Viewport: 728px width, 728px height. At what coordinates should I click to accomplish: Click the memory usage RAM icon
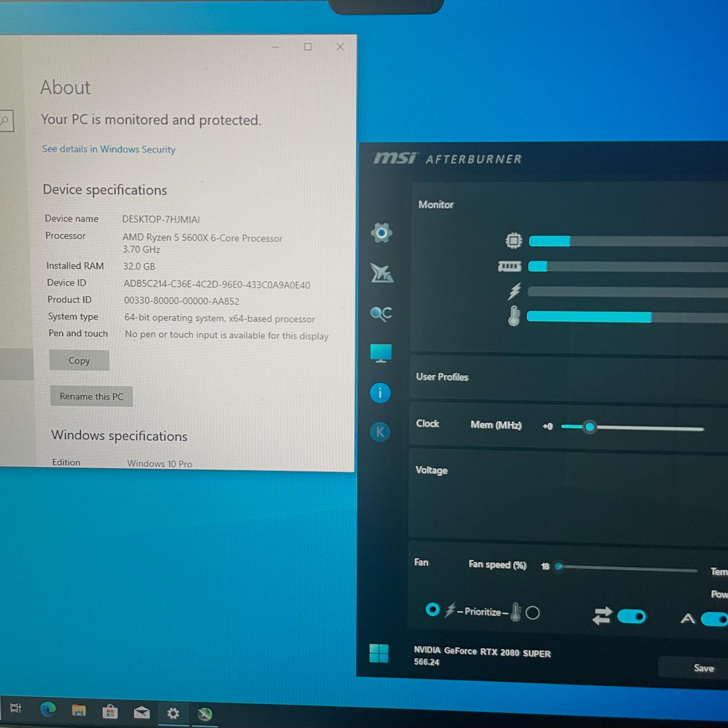pyautogui.click(x=510, y=266)
